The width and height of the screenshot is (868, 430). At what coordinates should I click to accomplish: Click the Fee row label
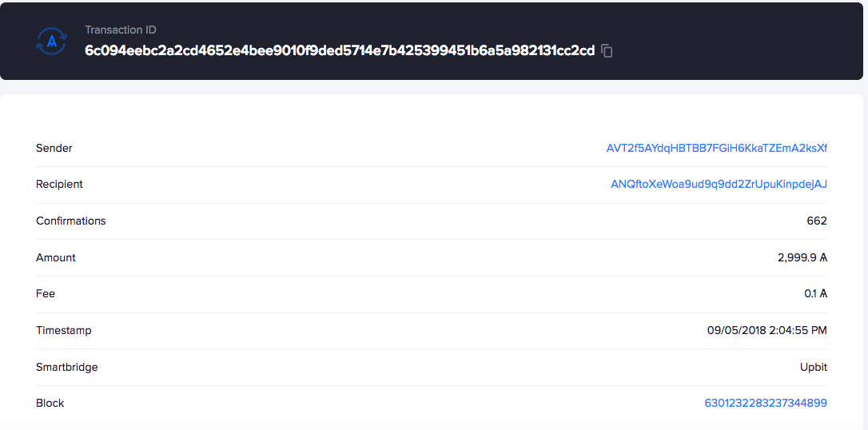(46, 294)
